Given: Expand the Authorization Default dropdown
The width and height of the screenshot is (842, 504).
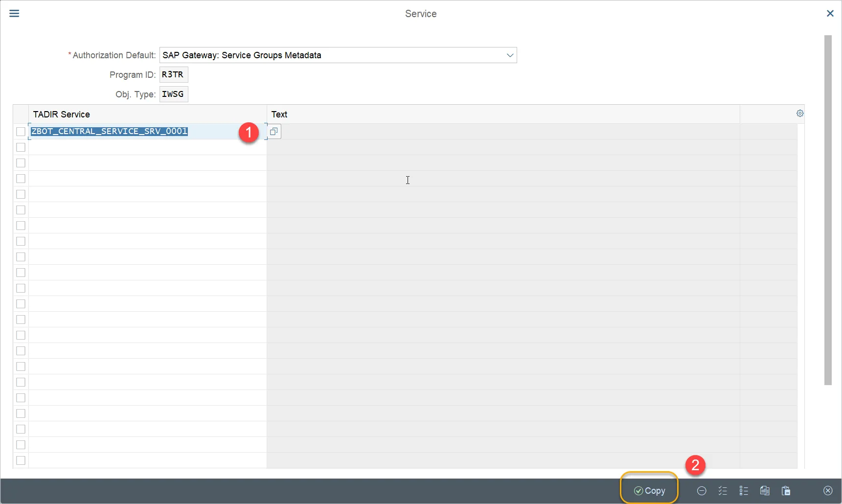Looking at the screenshot, I should (x=510, y=55).
